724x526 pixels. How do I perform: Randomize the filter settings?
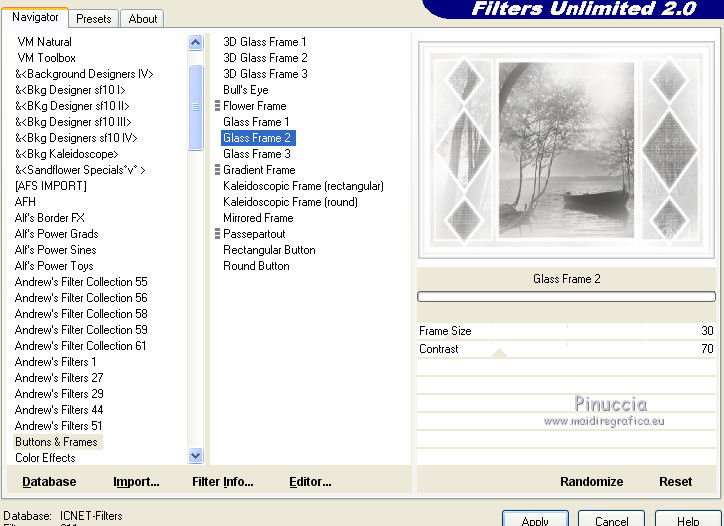click(591, 482)
